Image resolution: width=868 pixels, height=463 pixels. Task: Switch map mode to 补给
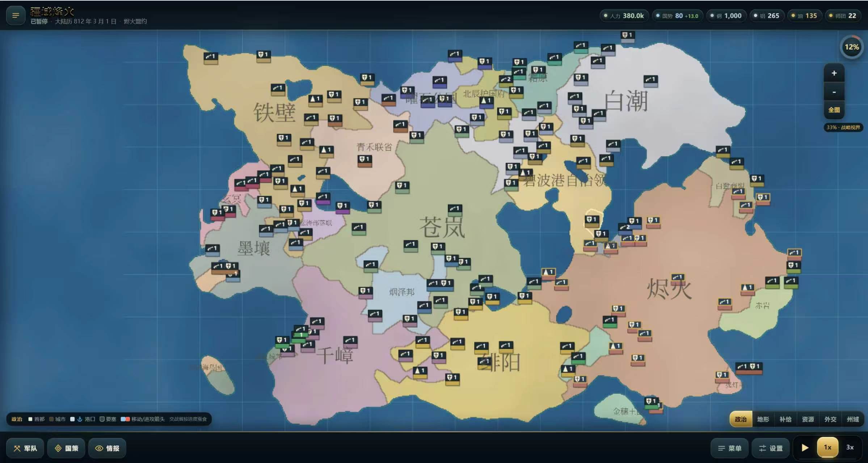[785, 419]
